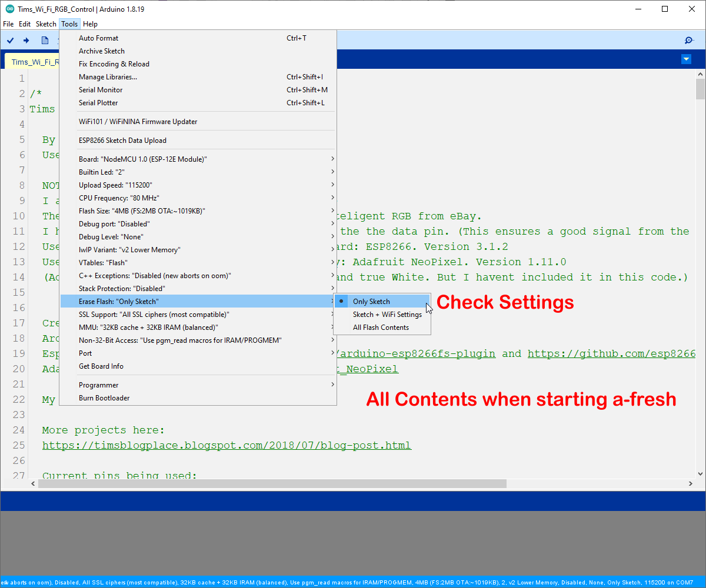Select Archive Sketch menu entry
Viewport: 706px width, 588px height.
(x=198, y=51)
